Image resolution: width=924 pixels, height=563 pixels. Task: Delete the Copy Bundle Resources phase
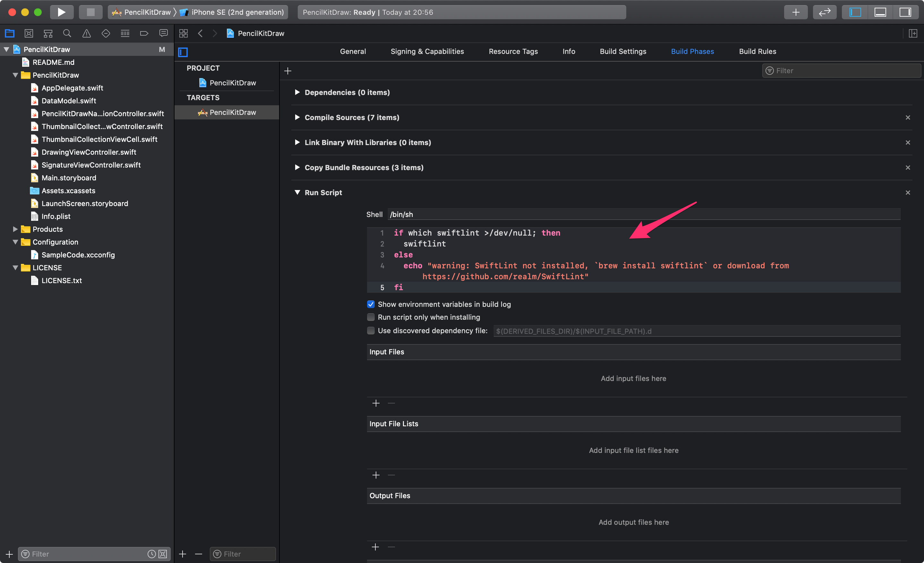click(x=908, y=167)
